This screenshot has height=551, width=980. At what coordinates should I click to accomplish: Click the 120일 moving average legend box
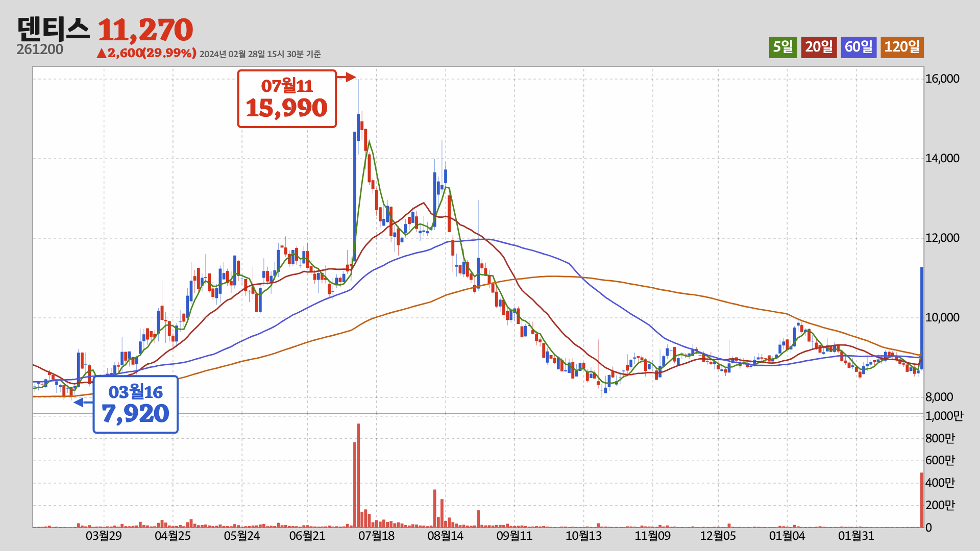[902, 47]
